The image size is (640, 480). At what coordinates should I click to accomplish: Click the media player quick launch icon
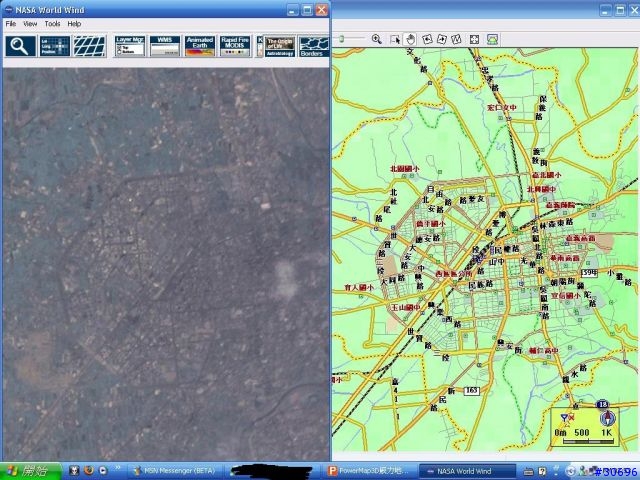click(x=103, y=471)
